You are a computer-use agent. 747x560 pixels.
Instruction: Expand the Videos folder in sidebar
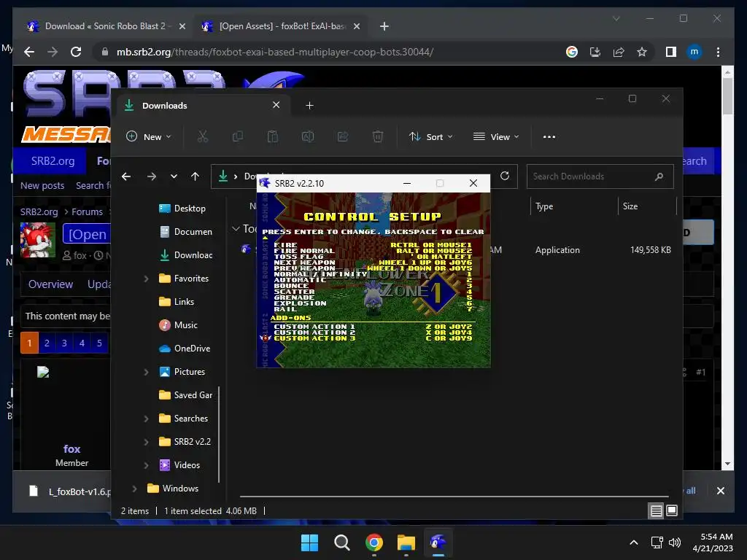tap(146, 465)
